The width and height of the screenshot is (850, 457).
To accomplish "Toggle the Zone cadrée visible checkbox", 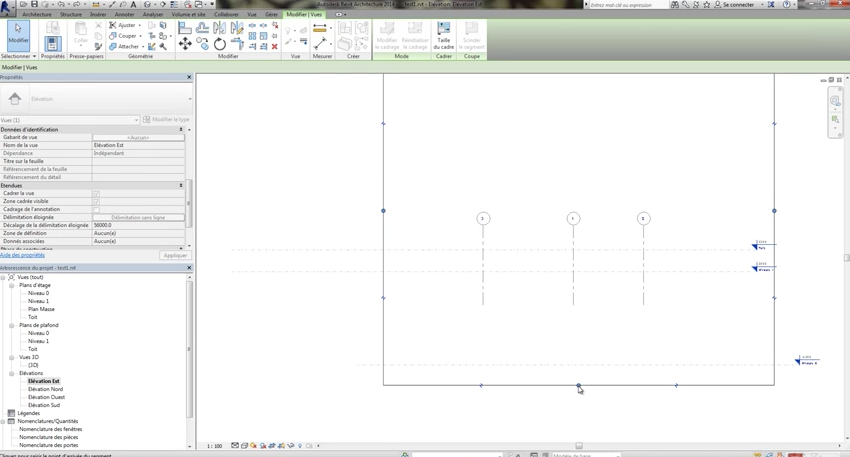I will point(96,202).
